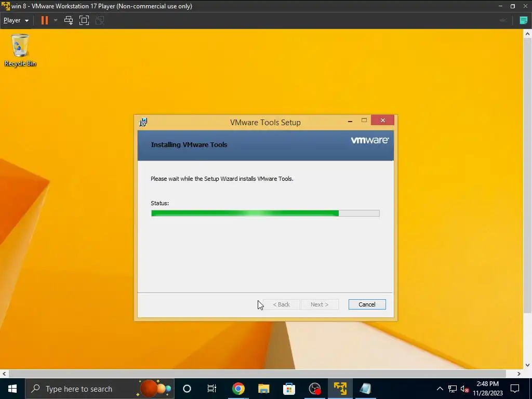Open Task View on the taskbar

click(x=212, y=389)
